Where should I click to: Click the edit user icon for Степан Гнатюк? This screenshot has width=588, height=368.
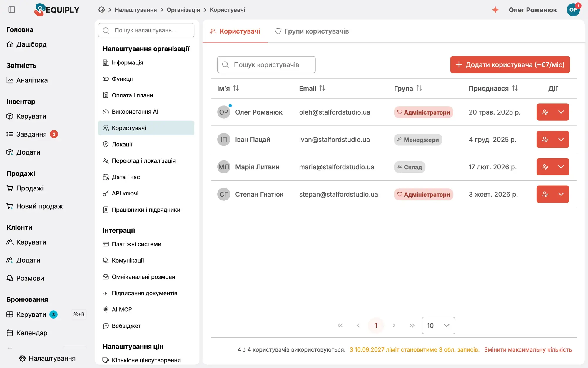pos(545,194)
